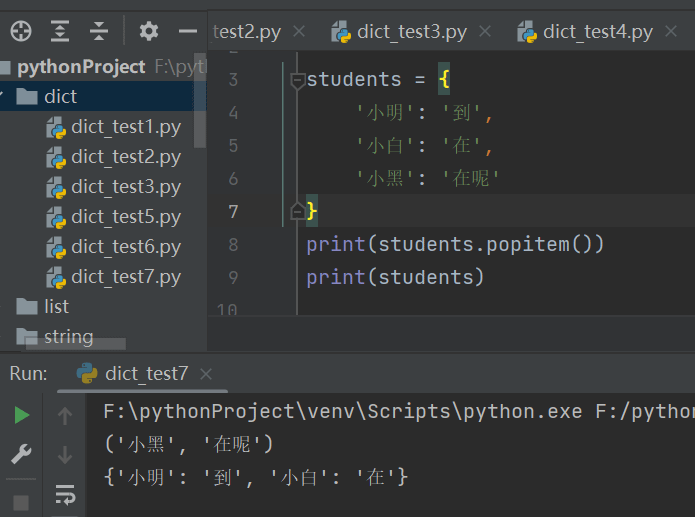Open project panel gear options
The height and width of the screenshot is (517, 695).
point(149,31)
